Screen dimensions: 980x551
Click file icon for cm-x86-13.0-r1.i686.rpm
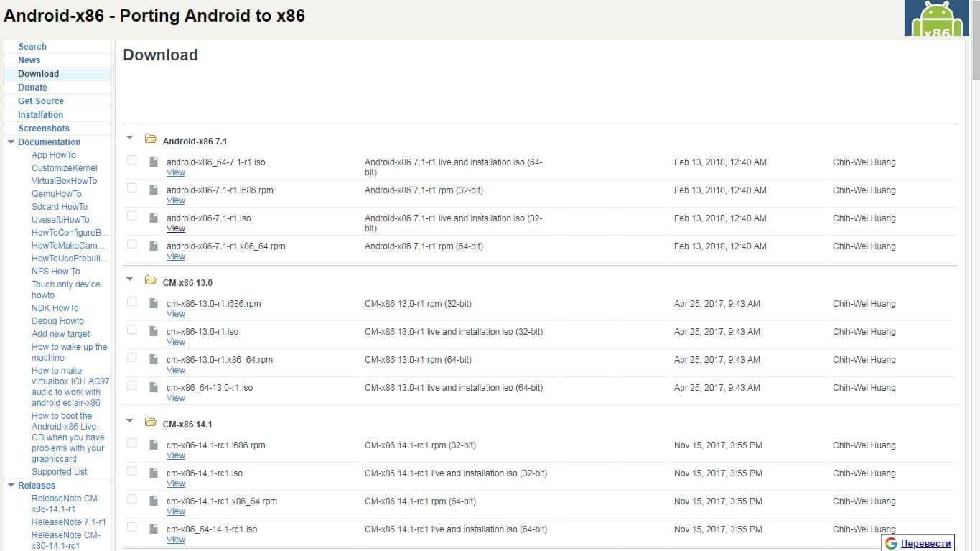coord(153,304)
